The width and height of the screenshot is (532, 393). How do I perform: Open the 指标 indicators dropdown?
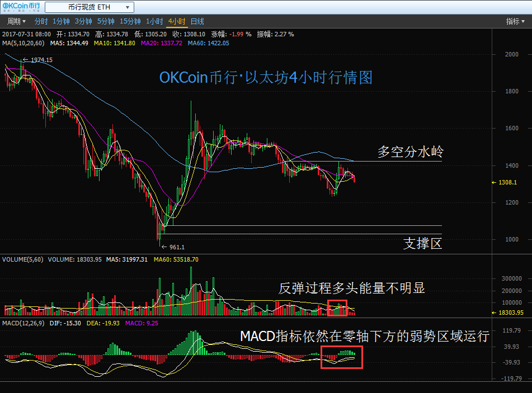(x=515, y=21)
